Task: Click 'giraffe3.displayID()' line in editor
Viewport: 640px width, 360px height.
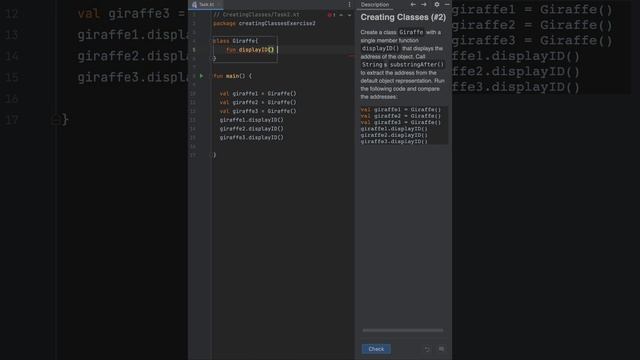Action: point(251,138)
